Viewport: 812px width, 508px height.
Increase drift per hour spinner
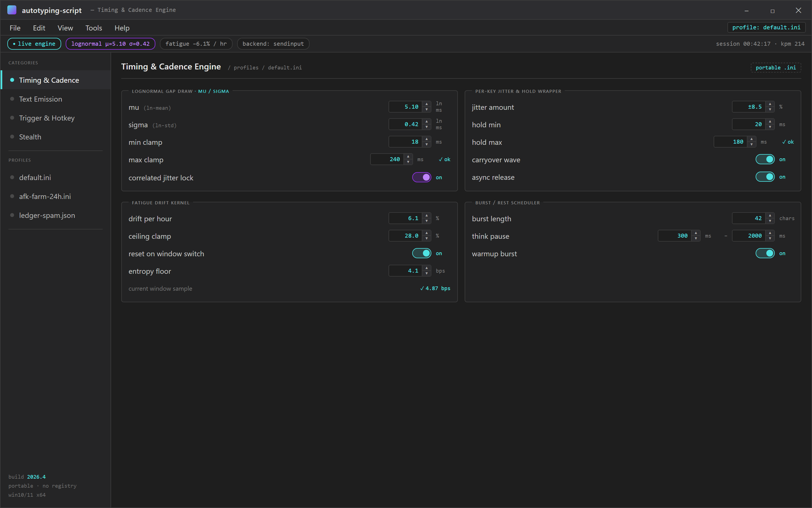tap(427, 216)
